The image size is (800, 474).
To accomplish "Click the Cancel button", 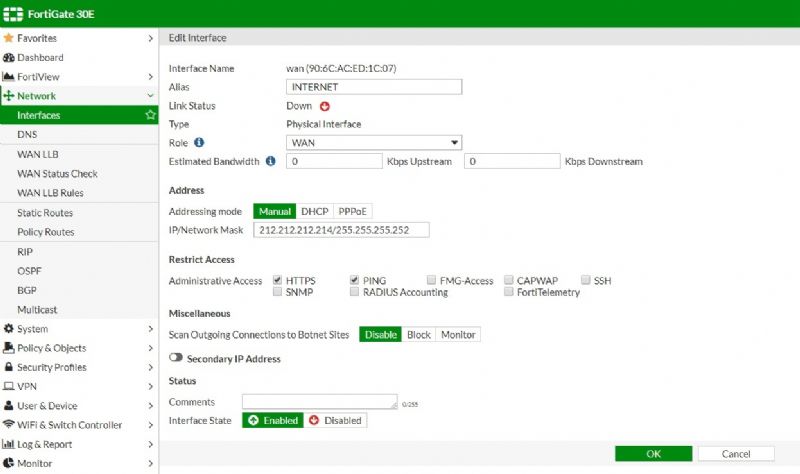I will [736, 454].
